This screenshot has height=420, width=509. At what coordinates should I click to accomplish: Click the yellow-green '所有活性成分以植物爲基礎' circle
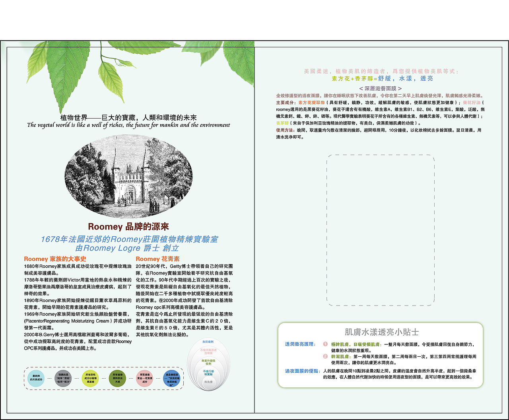click(x=90, y=378)
